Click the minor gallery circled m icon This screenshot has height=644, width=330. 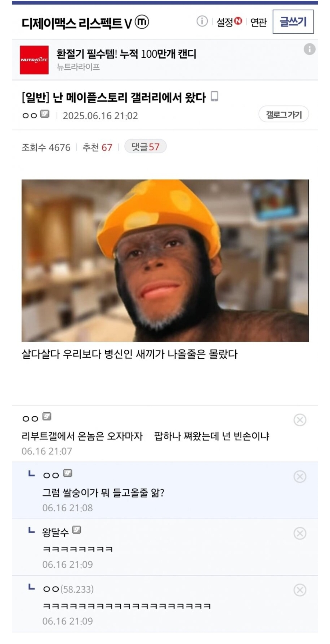tap(142, 22)
